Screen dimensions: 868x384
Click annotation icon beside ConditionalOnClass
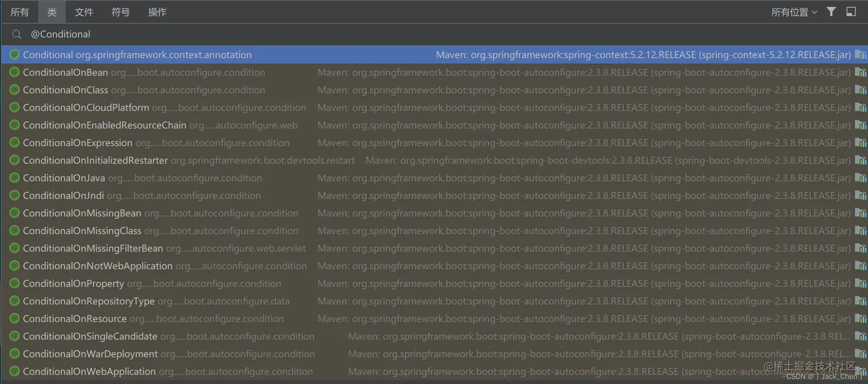click(x=14, y=90)
